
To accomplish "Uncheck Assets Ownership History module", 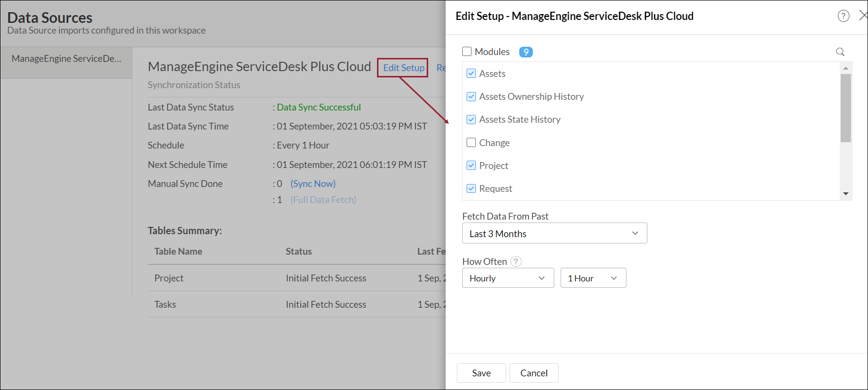I will point(471,96).
